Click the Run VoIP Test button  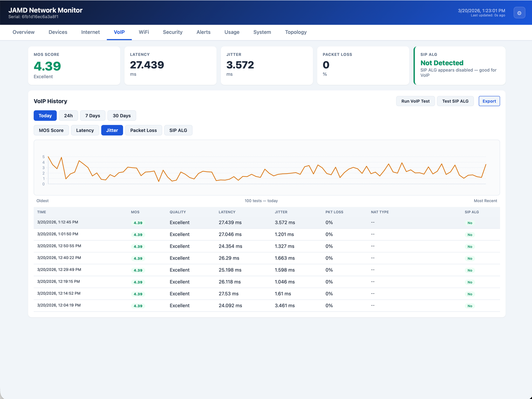click(x=415, y=101)
